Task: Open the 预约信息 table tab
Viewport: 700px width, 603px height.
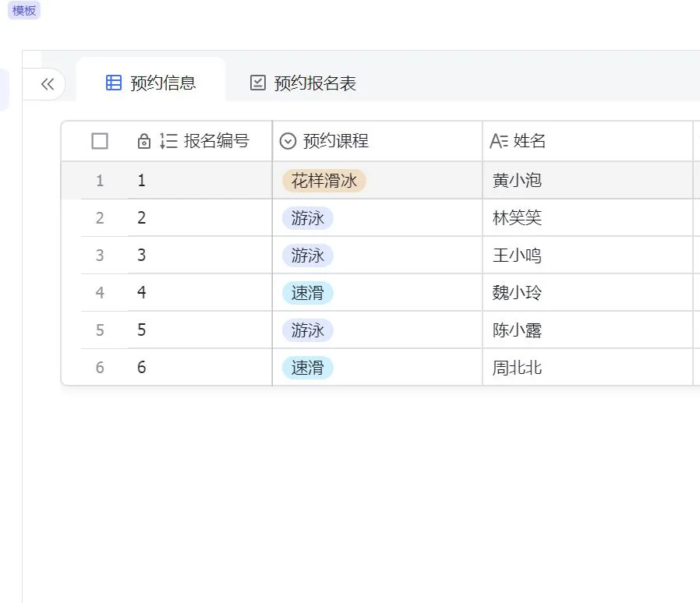Action: (151, 83)
